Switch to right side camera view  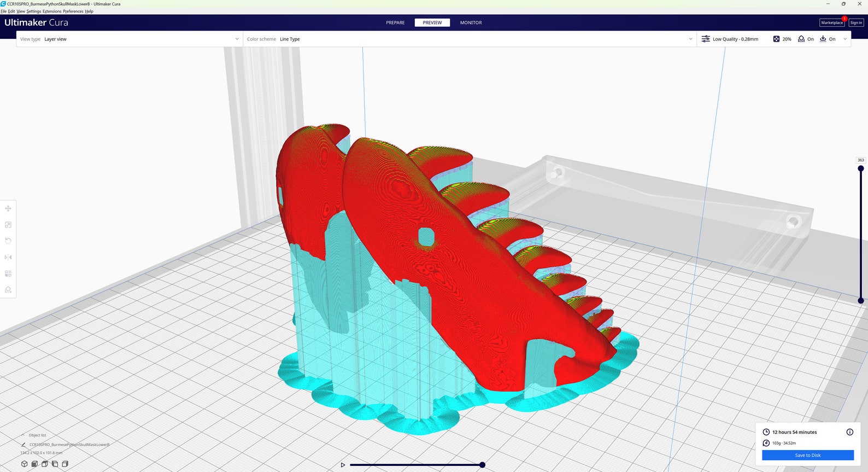click(x=65, y=464)
